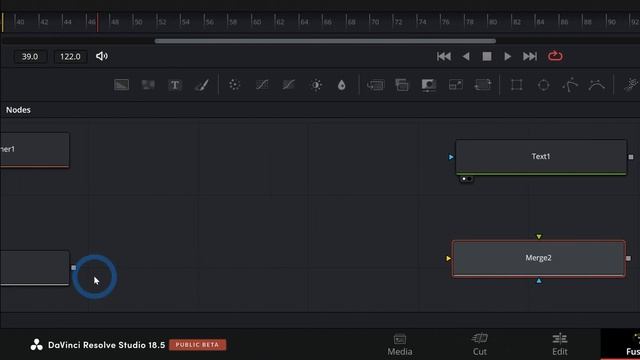Image resolution: width=640 pixels, height=360 pixels.
Task: Click the render end field showing 122.0
Action: click(70, 56)
